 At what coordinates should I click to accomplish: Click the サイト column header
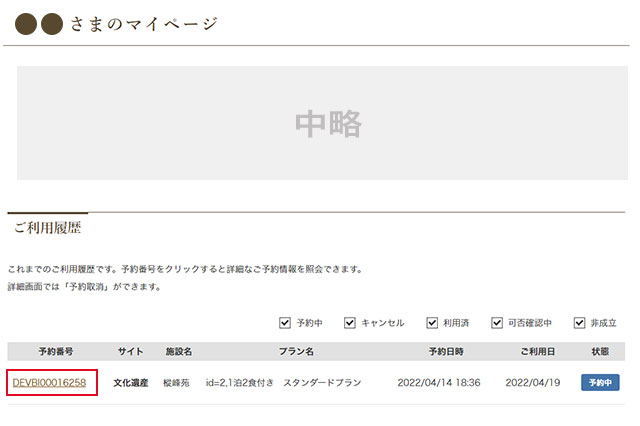pos(131,352)
